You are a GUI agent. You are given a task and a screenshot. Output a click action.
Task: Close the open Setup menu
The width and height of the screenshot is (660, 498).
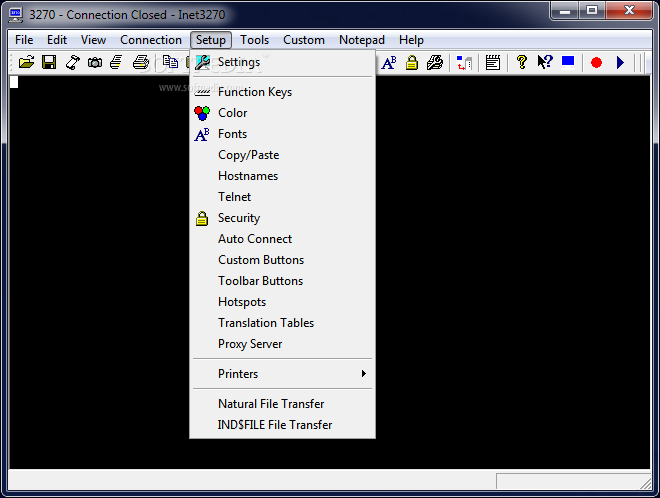pyautogui.click(x=210, y=40)
